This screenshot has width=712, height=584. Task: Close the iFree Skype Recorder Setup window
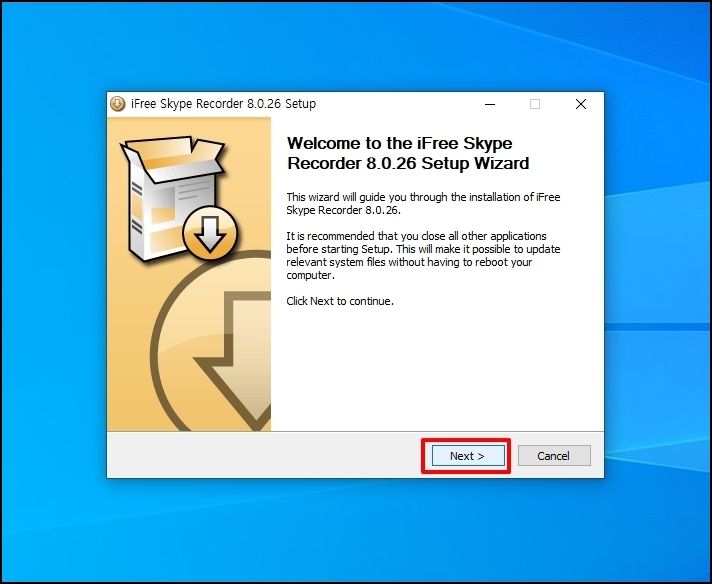click(x=581, y=104)
